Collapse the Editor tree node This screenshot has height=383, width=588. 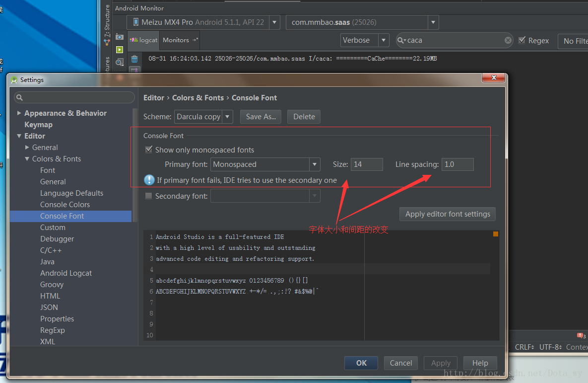click(19, 136)
